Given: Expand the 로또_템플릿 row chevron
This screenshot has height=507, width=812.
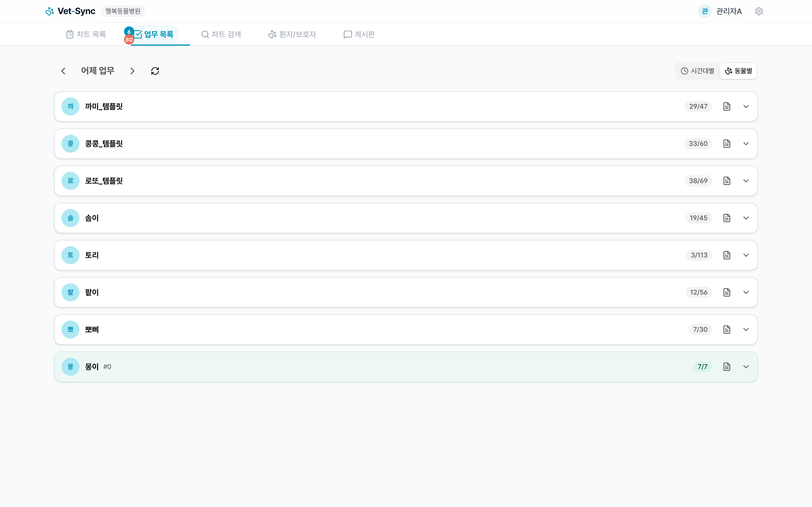Looking at the screenshot, I should (746, 181).
